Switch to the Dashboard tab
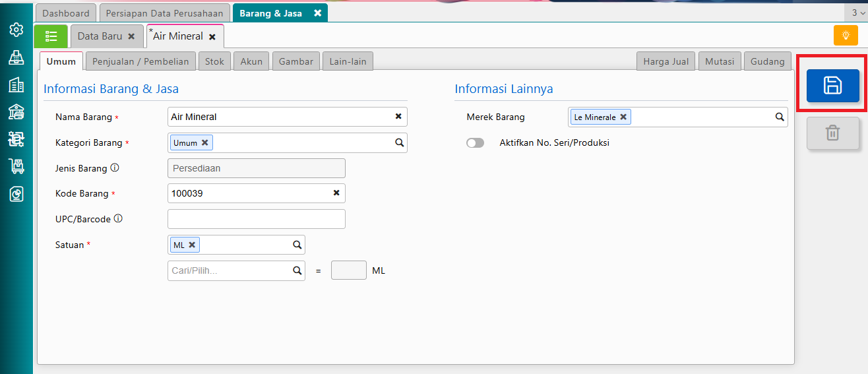 [66, 13]
